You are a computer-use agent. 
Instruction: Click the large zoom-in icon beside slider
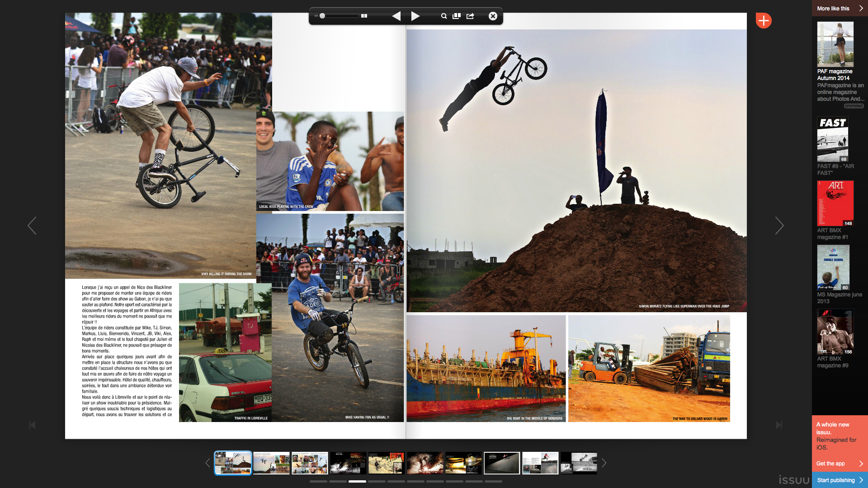click(364, 16)
